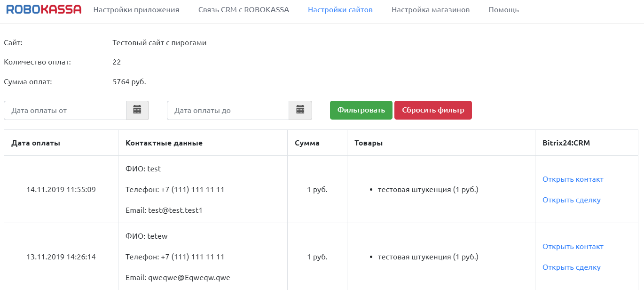Viewport: 644px width, 290px height.
Task: Click inside the 'Дата оплаты от' input field
Action: click(66, 110)
